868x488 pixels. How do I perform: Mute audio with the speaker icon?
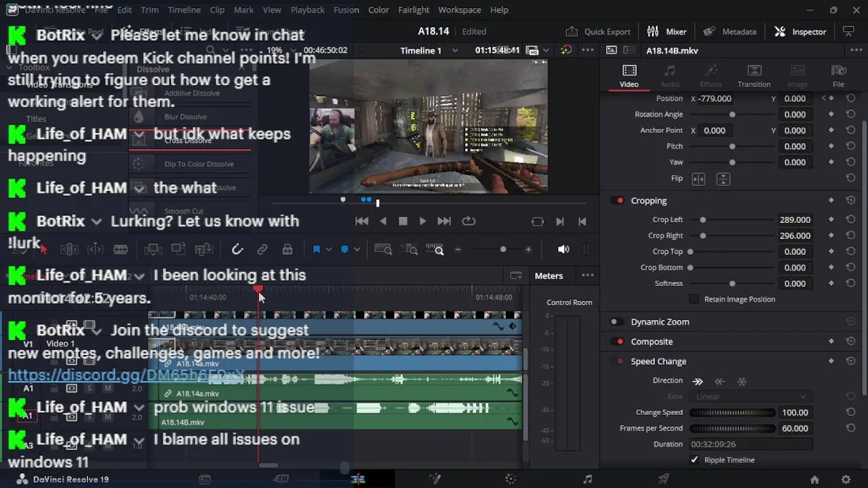(564, 249)
